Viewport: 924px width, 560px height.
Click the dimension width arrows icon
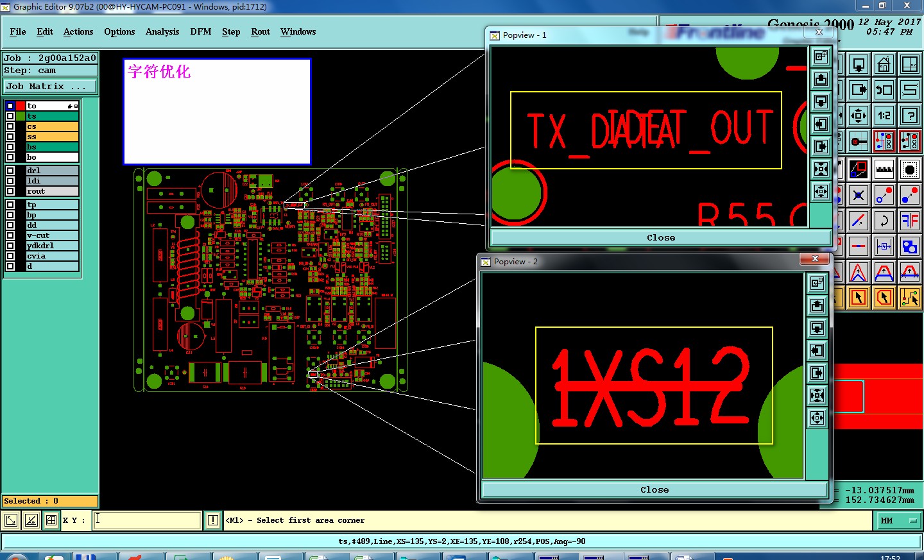[x=884, y=246]
